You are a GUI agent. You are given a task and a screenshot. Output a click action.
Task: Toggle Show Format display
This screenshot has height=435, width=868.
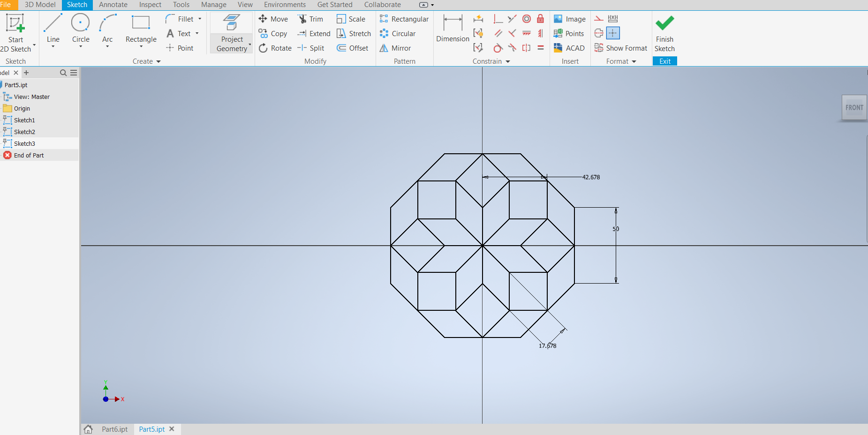click(621, 48)
